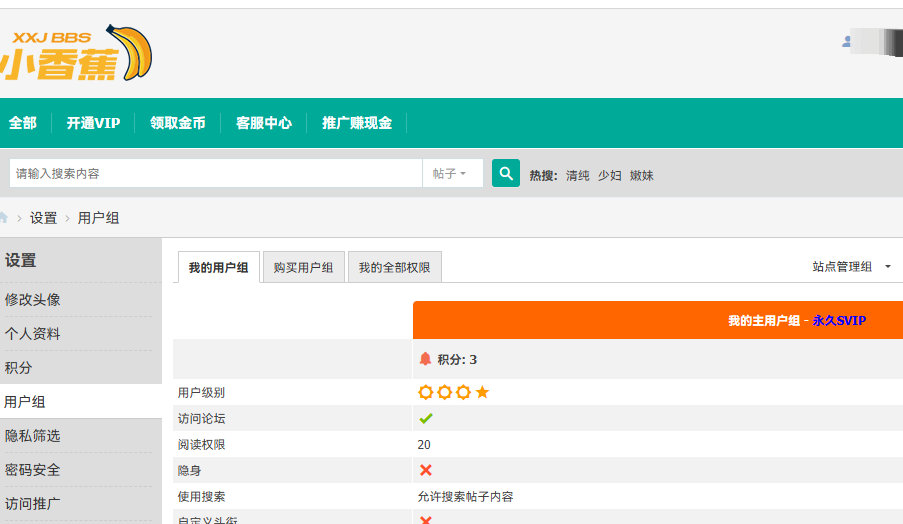Open 密码安全 in settings sidebar
903x524 pixels.
[33, 469]
